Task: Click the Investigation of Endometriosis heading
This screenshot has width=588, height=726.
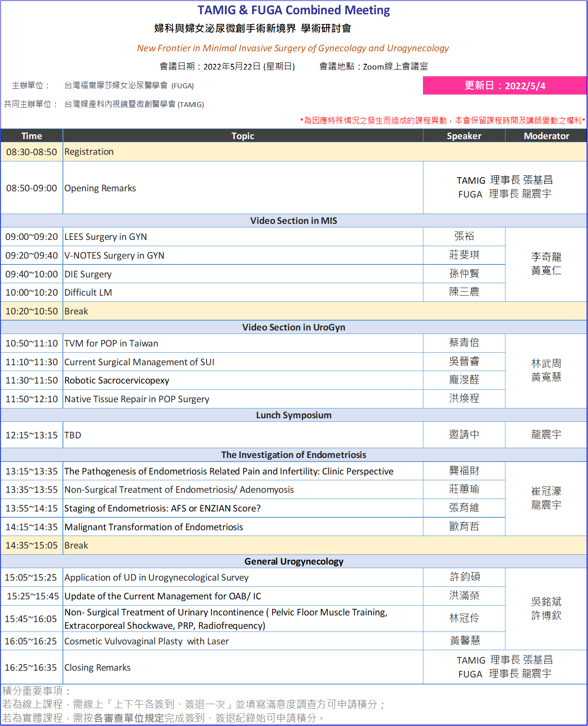Action: pos(294,455)
